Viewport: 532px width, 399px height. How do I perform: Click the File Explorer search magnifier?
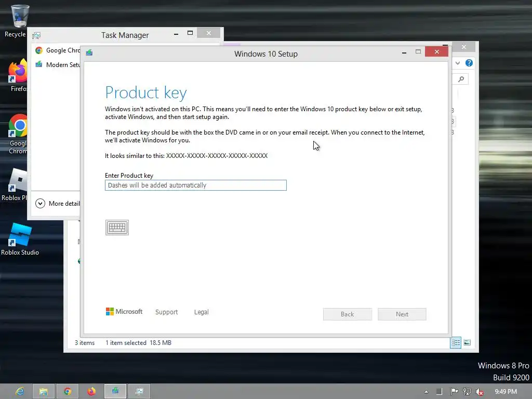pos(461,79)
